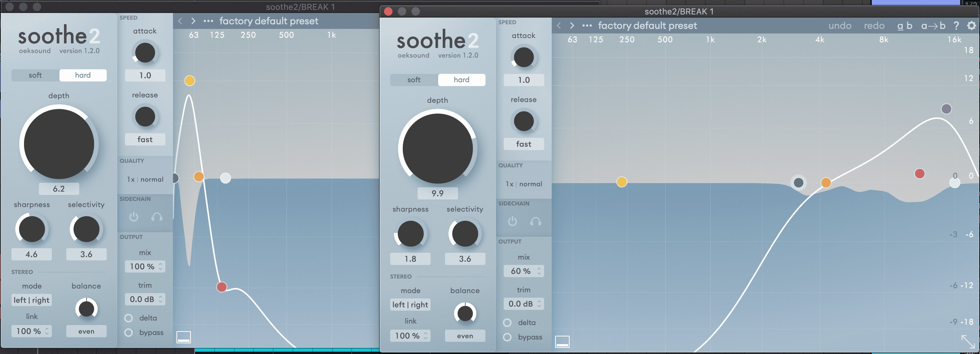Select red band node in right window graph
Viewport: 980px width, 354px height.
pyautogui.click(x=920, y=174)
